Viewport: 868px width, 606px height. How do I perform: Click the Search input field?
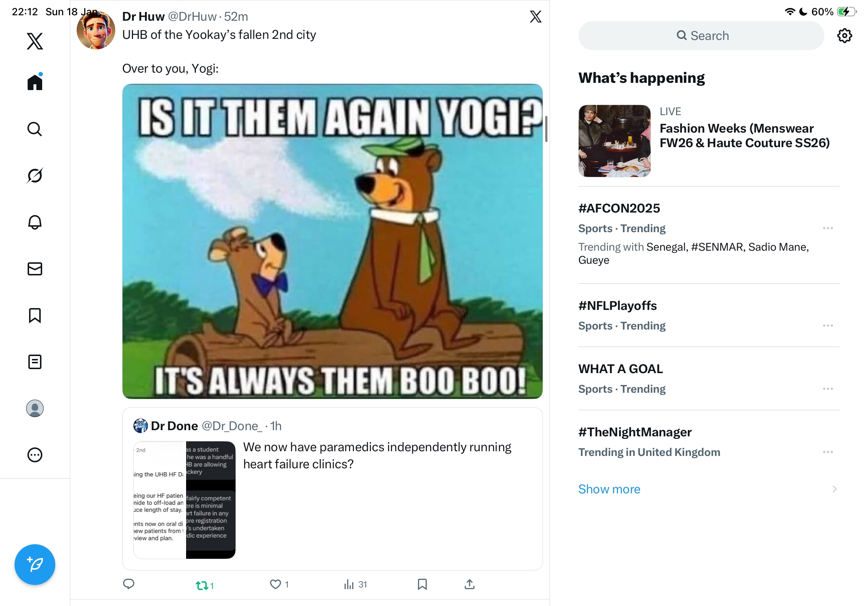tap(701, 36)
